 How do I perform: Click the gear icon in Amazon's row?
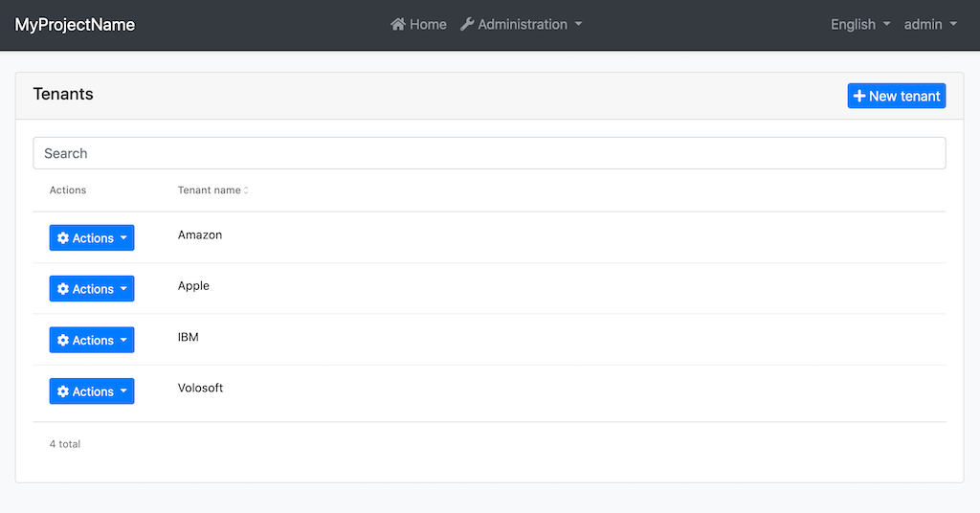click(x=63, y=238)
